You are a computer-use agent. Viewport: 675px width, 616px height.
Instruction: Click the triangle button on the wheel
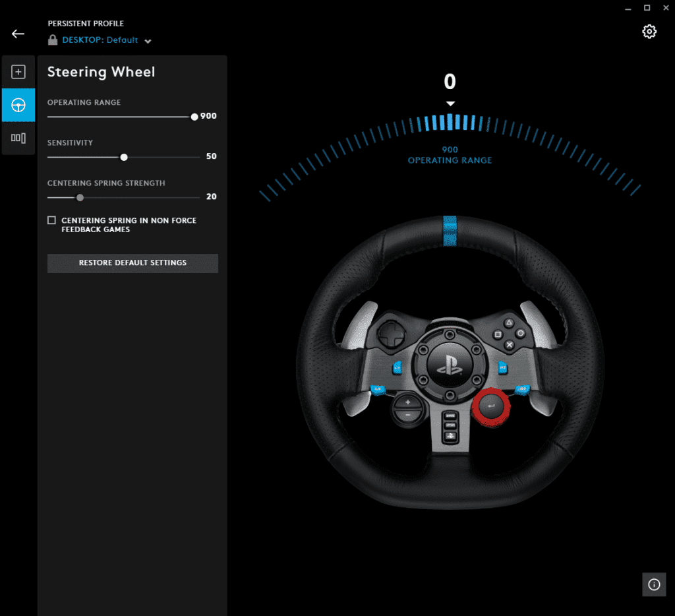pyautogui.click(x=510, y=323)
